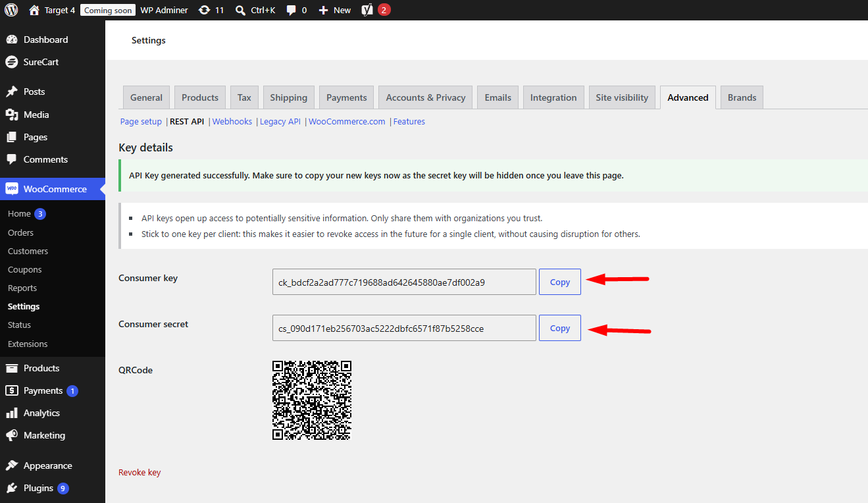Click the updates icon showing 11
This screenshot has height=503, width=868.
click(x=204, y=10)
